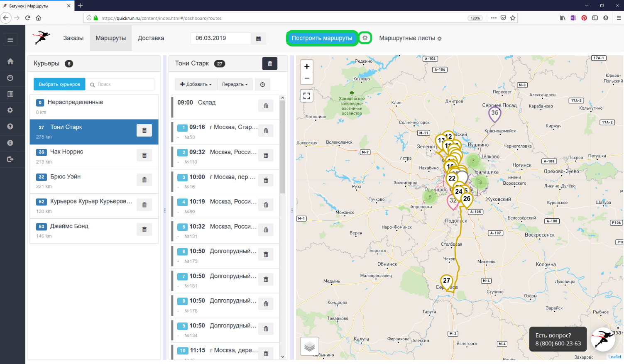Open the support chat runner widget
The image size is (624, 364).
coord(603,339)
